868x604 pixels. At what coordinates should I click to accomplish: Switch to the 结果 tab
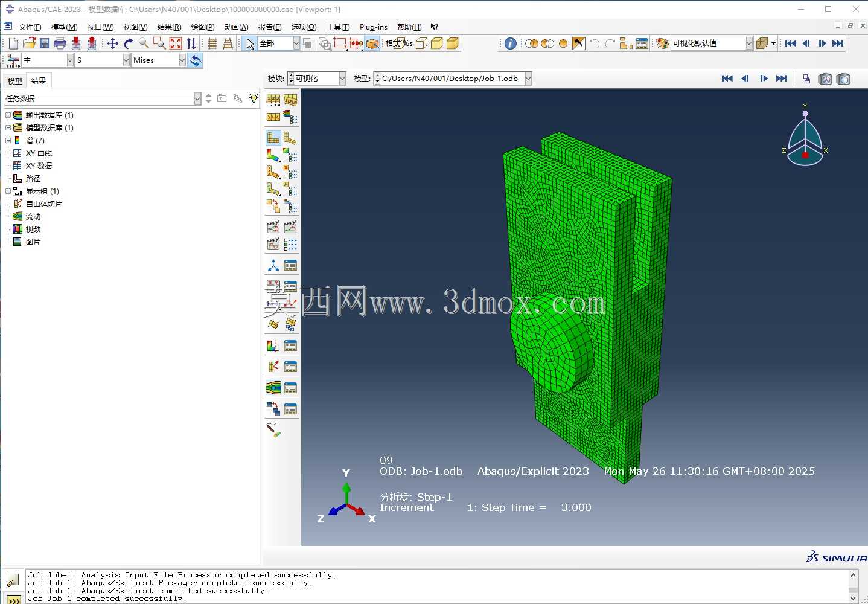pos(39,80)
